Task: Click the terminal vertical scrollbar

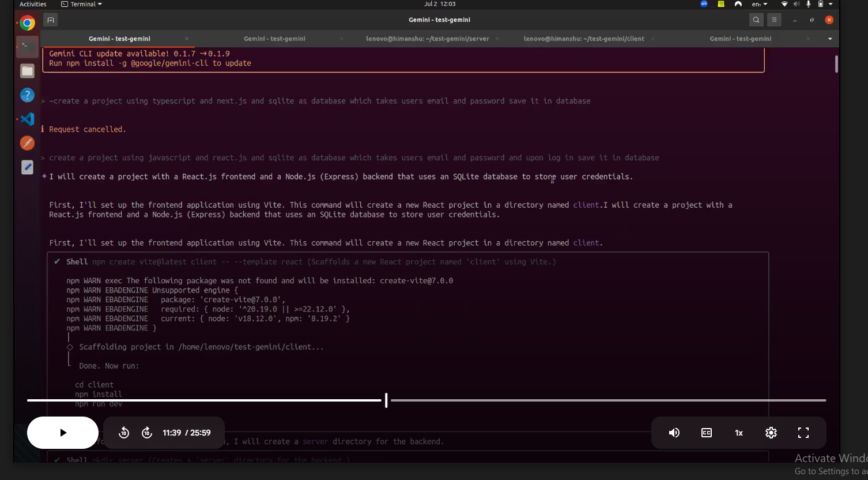Action: pos(836,64)
